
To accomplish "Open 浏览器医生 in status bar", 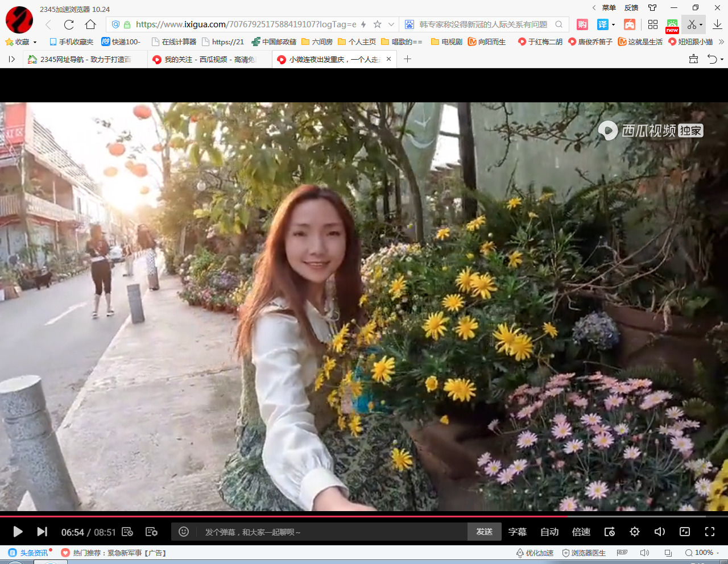I will [x=584, y=553].
